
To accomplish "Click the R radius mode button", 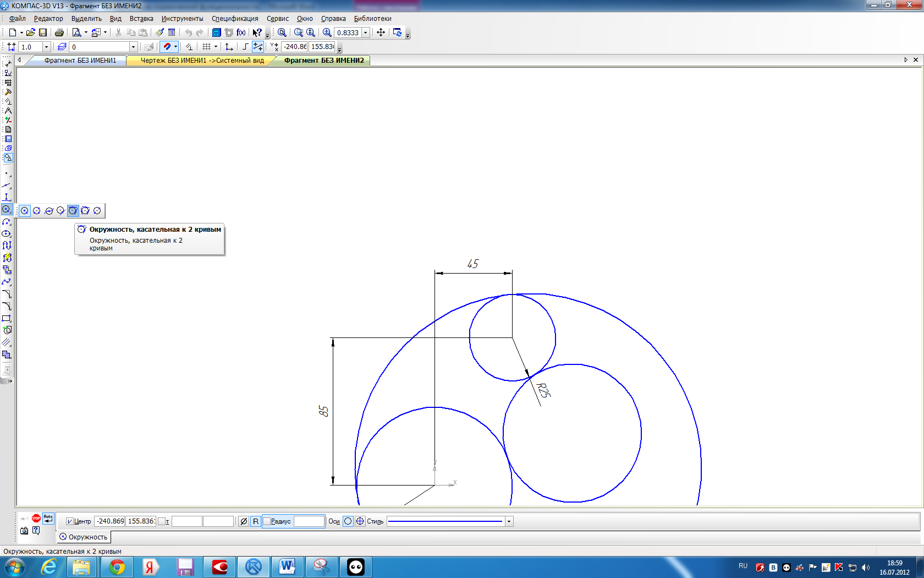I will [x=256, y=521].
